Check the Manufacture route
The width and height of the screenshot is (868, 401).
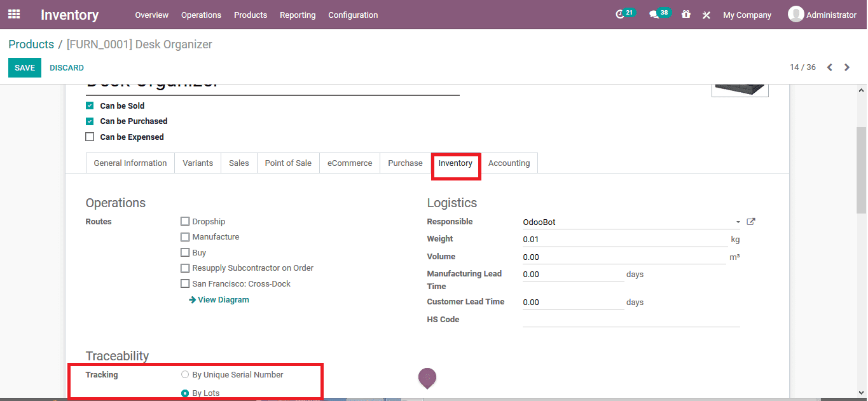click(185, 237)
